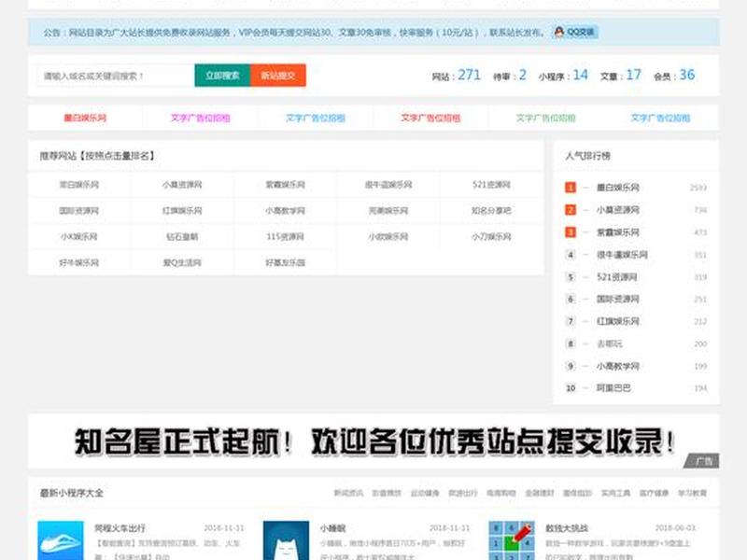
Task: Open 知名分享吧 in recommended sites
Action: coord(491,211)
